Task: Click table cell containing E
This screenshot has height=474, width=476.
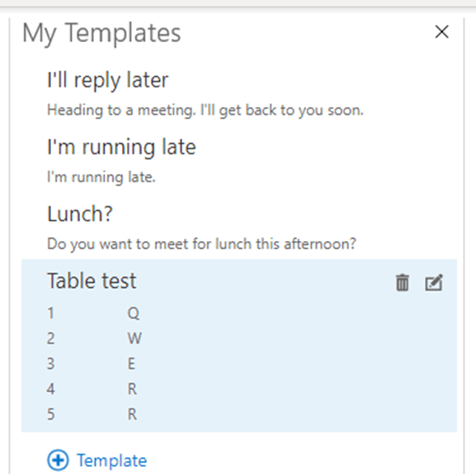Action: [131, 363]
